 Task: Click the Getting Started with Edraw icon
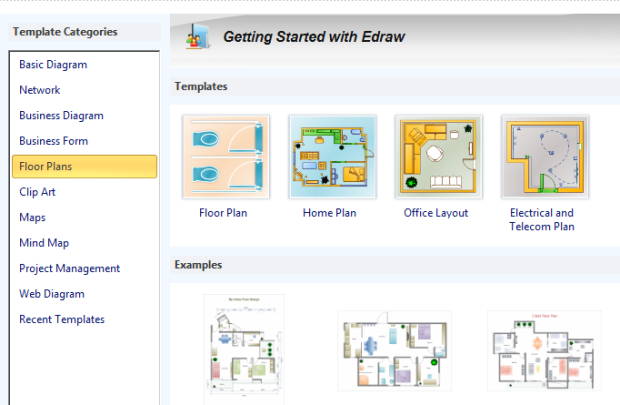[x=197, y=36]
